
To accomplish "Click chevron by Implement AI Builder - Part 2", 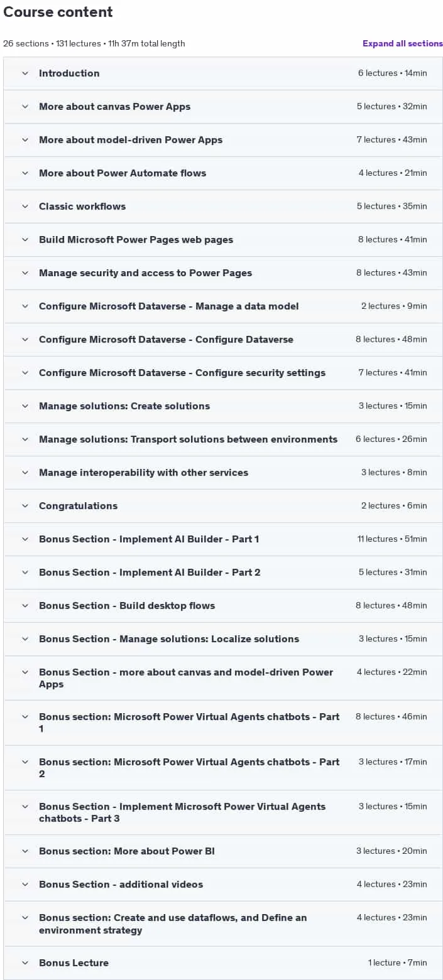I will [x=25, y=573].
